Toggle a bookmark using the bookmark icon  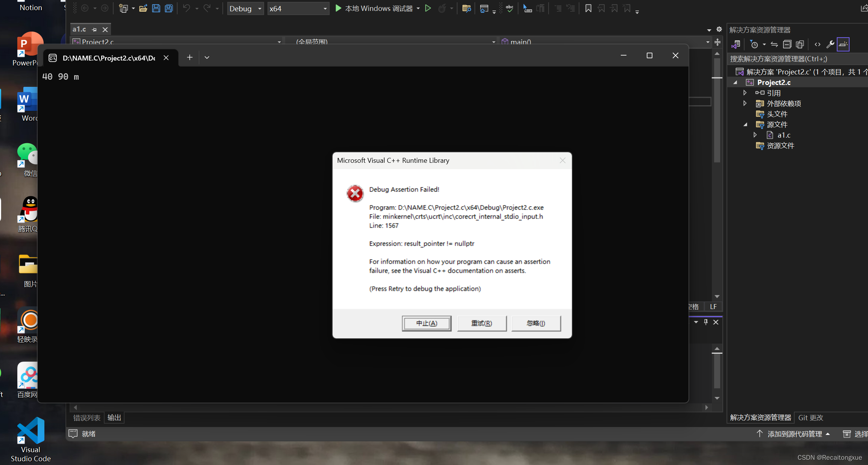pos(588,8)
